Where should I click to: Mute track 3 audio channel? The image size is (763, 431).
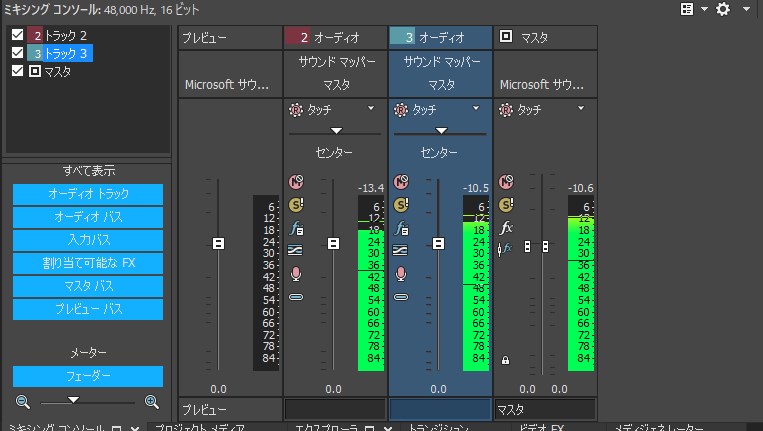coord(401,182)
